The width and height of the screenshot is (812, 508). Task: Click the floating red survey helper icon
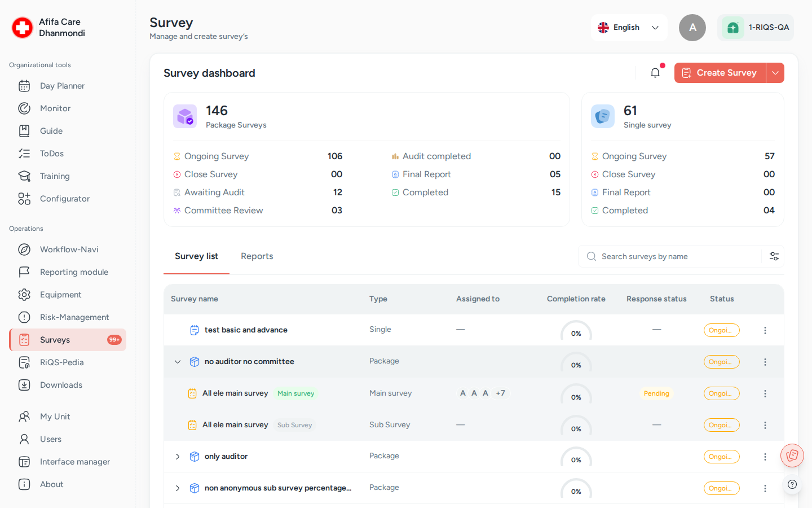pyautogui.click(x=792, y=455)
